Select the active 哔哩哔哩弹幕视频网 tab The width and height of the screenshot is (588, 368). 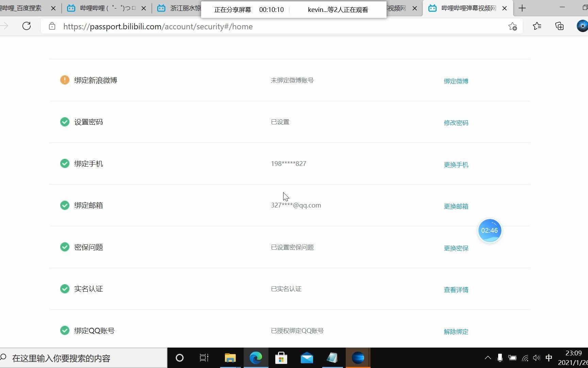click(468, 8)
